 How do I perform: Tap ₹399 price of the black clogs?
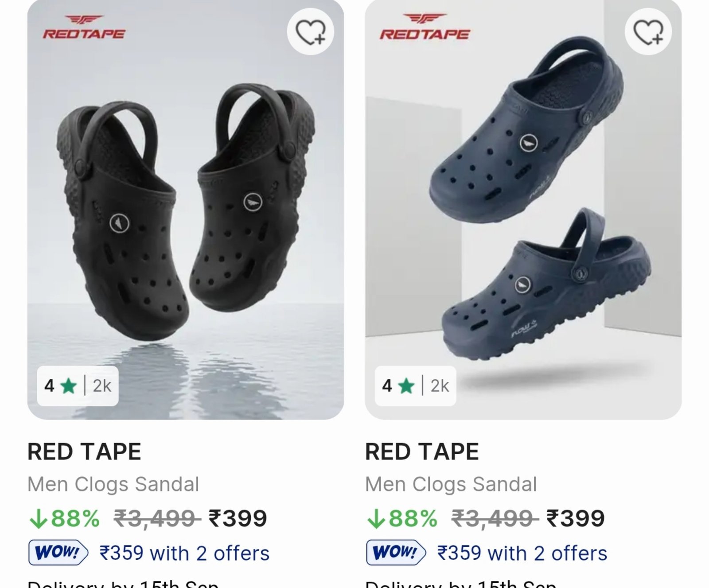[238, 518]
